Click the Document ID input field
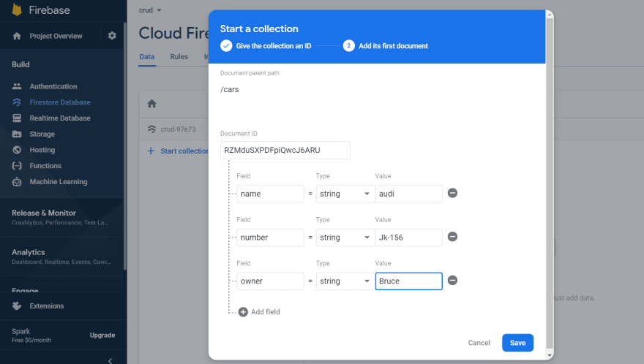 click(285, 150)
